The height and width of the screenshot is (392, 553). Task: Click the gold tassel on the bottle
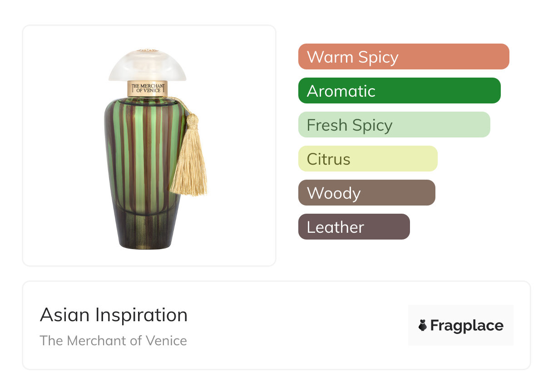click(x=188, y=163)
